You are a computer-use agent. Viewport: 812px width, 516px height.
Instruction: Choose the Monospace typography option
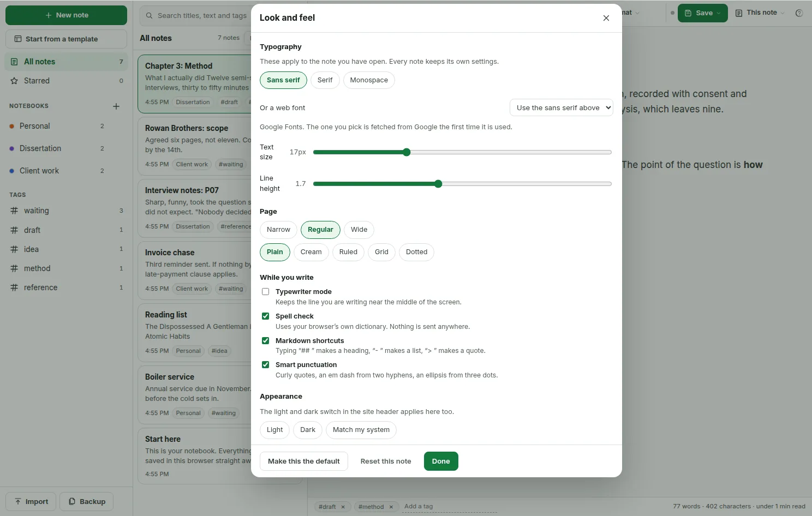point(369,80)
